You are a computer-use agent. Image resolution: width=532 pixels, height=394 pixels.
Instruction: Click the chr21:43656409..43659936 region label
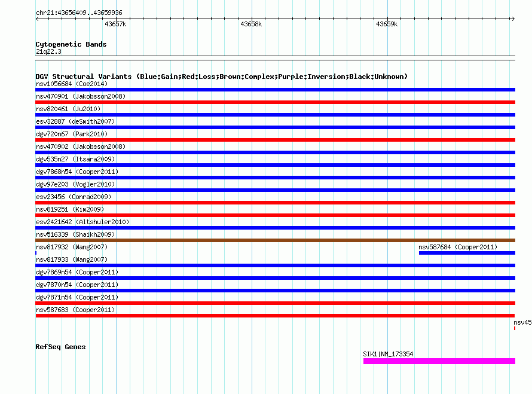[x=79, y=13]
